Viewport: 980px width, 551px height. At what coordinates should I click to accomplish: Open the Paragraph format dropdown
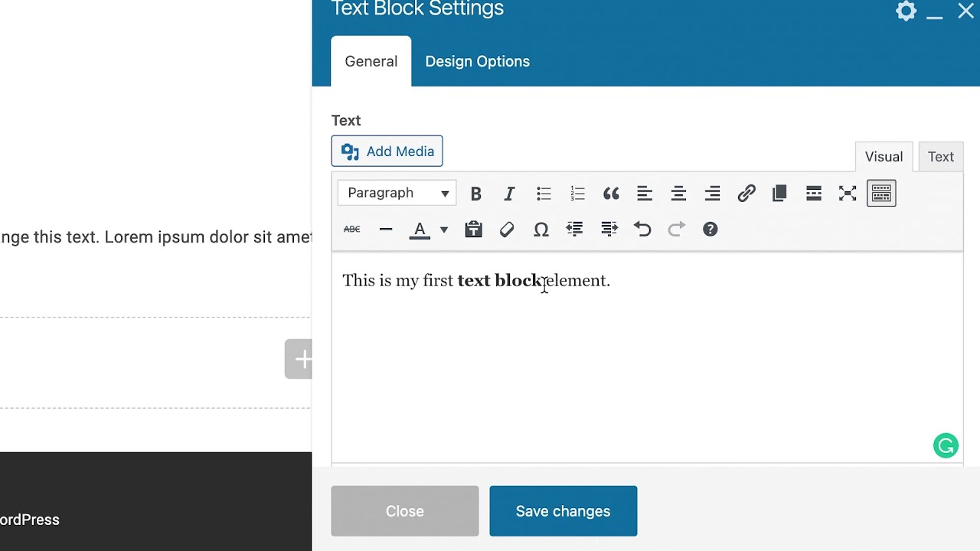397,193
